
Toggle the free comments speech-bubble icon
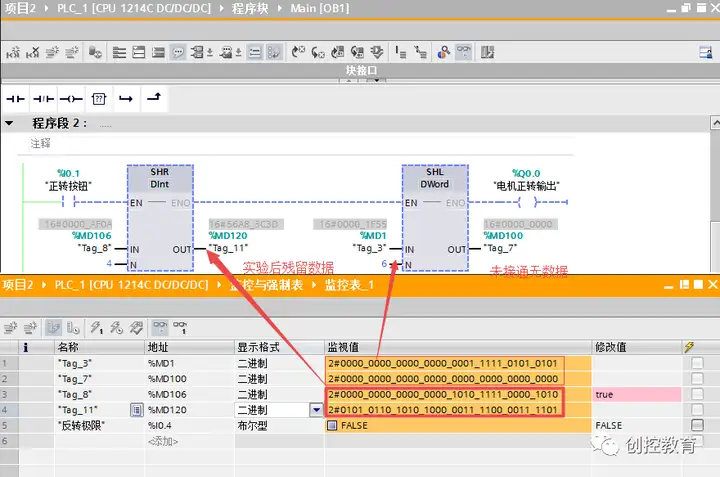[x=177, y=52]
